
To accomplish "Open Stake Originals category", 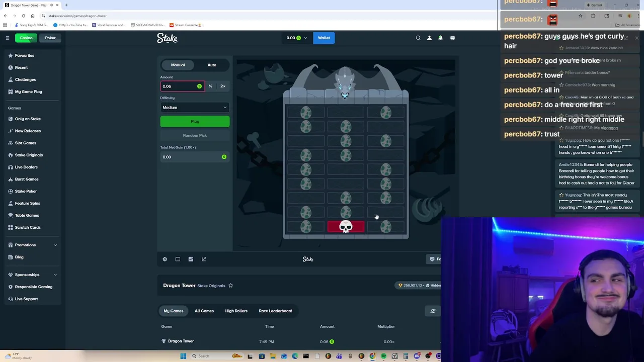I will click(29, 155).
